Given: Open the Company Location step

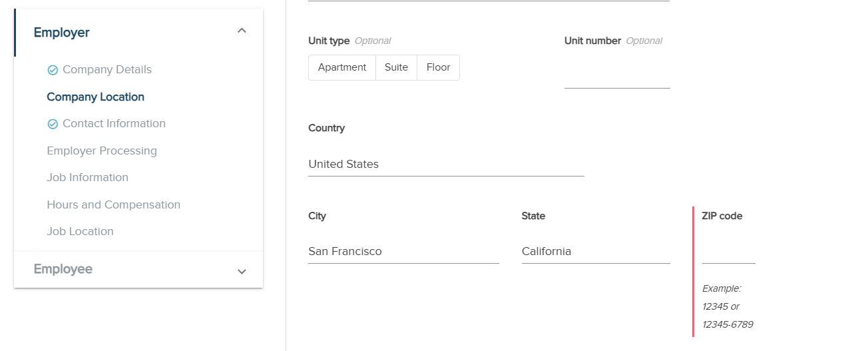Looking at the screenshot, I should tap(95, 97).
